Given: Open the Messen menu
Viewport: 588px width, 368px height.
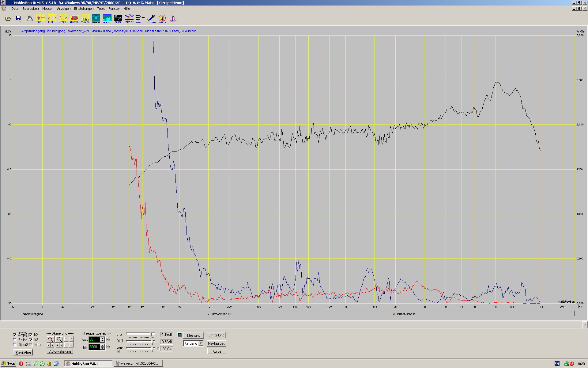Looking at the screenshot, I should coord(47,9).
